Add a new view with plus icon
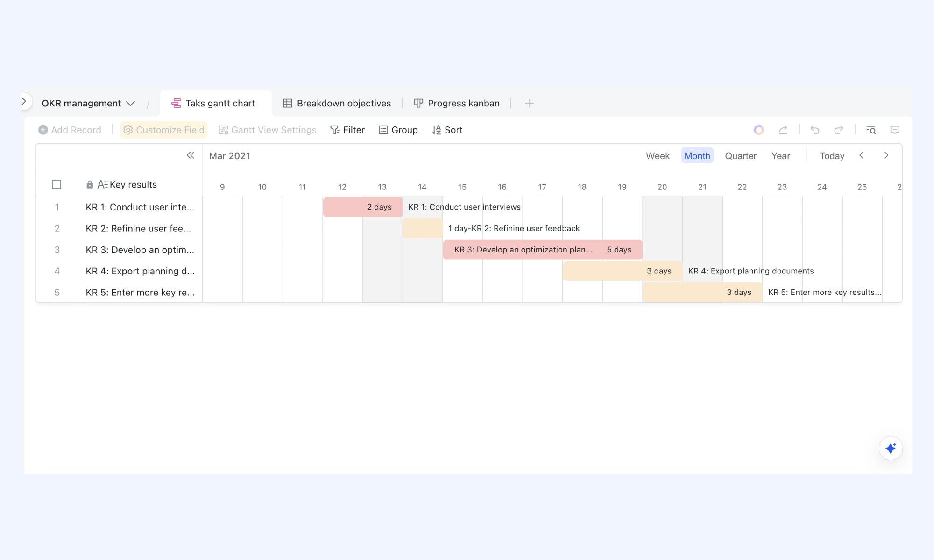Screen dimensions: 934x560 [x=529, y=104]
